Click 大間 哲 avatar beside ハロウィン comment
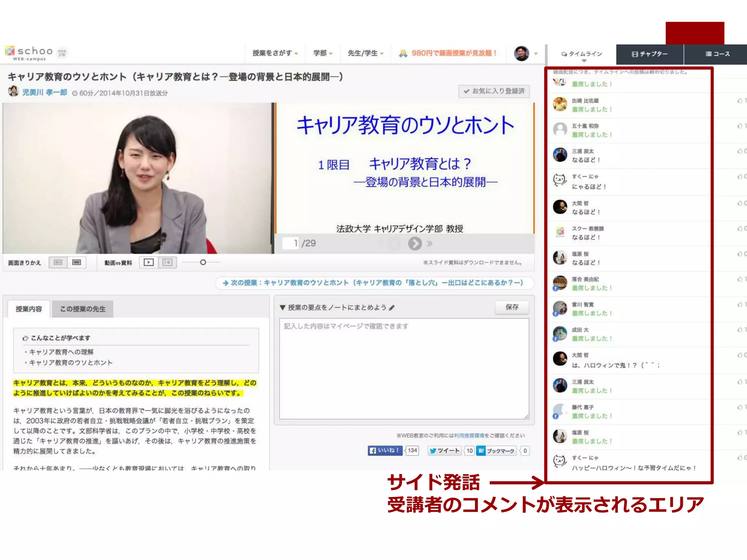747x560 pixels. [x=560, y=359]
